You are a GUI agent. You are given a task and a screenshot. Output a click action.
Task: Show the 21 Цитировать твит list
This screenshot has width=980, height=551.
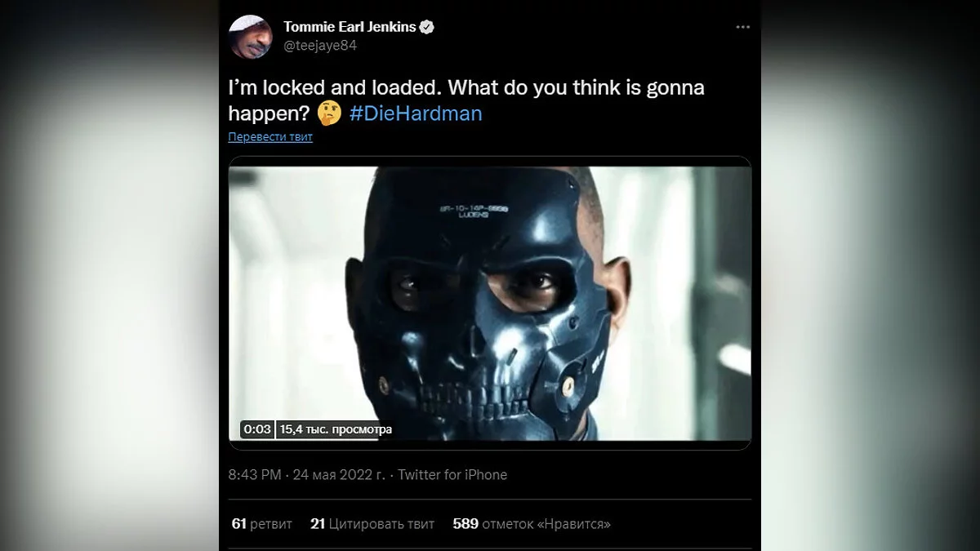tap(372, 524)
